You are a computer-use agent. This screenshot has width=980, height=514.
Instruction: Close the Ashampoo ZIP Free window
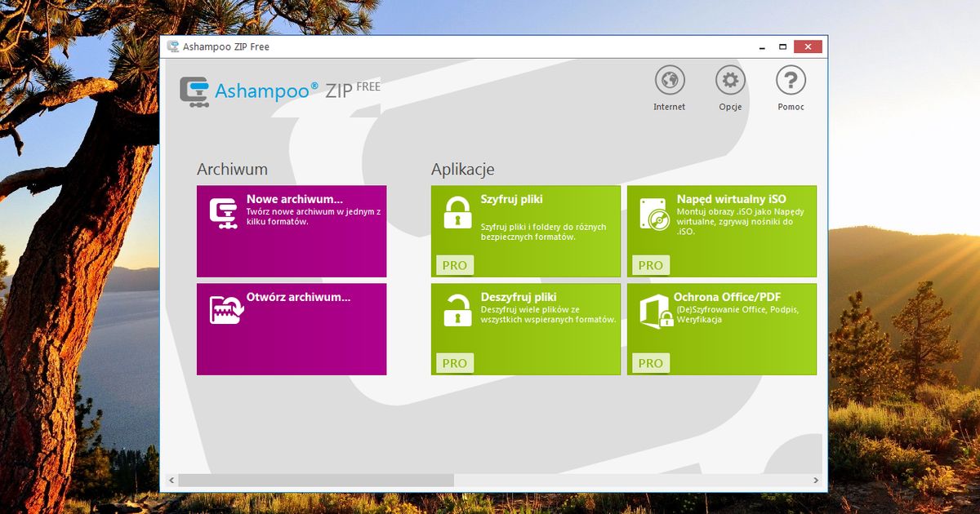coord(808,47)
